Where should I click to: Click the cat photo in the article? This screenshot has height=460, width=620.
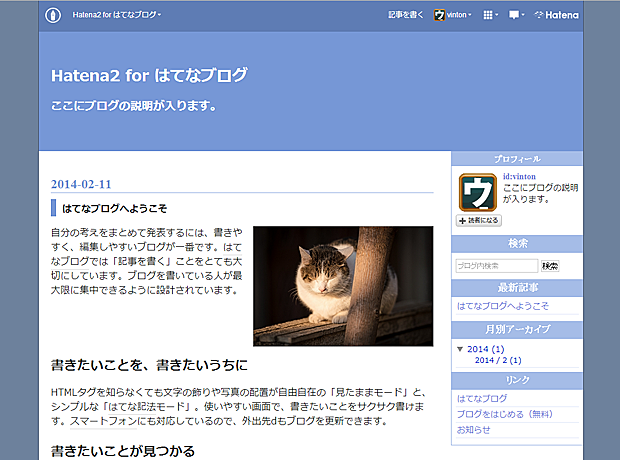point(343,286)
